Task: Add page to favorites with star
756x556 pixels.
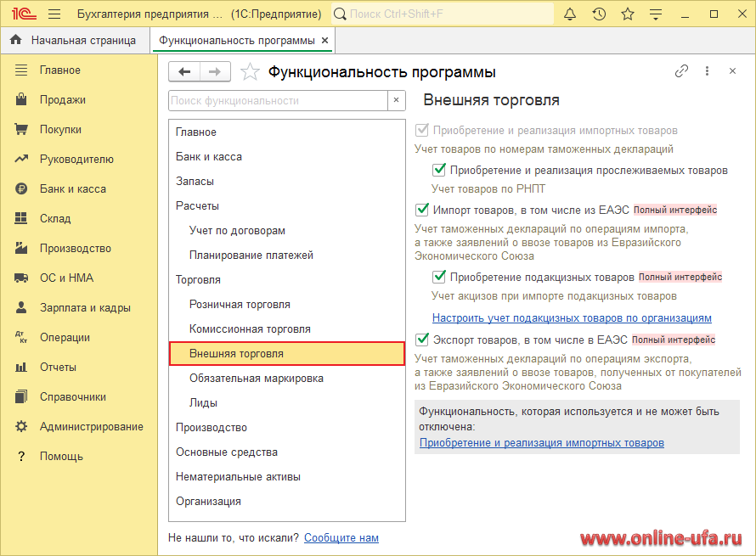Action: click(250, 72)
